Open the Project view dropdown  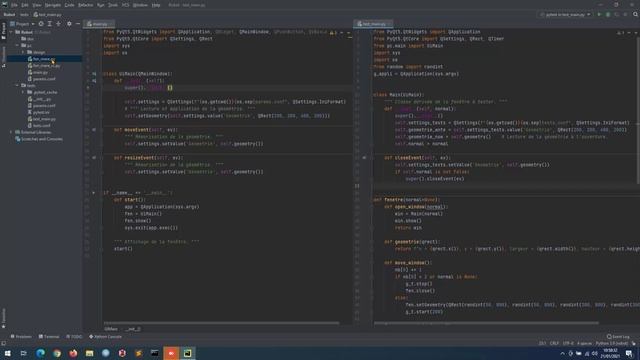tap(22, 24)
